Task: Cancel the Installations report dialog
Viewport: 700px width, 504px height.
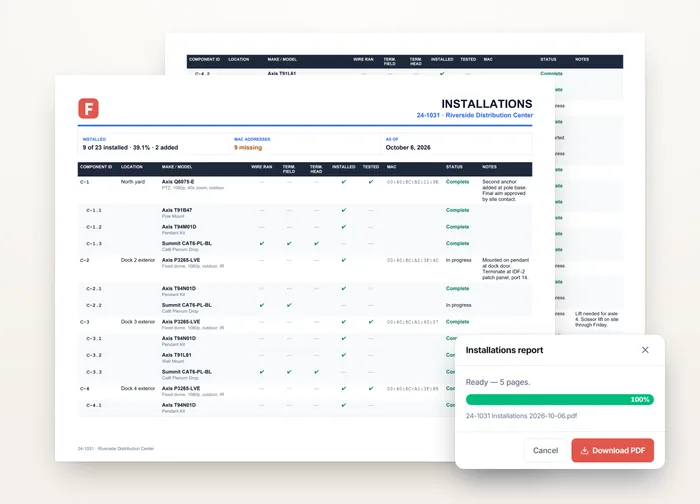Action: 545,450
